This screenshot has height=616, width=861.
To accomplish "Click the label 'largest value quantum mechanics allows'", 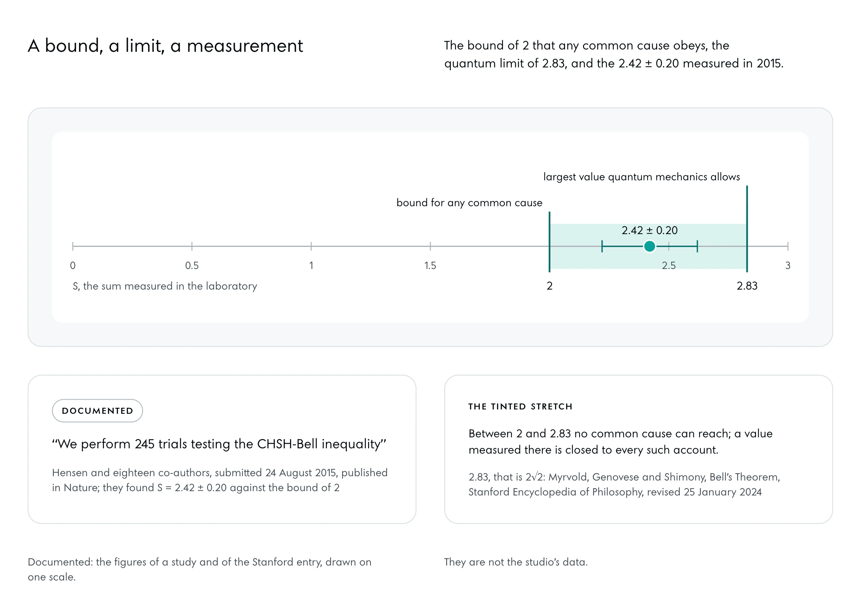I will tap(641, 177).
